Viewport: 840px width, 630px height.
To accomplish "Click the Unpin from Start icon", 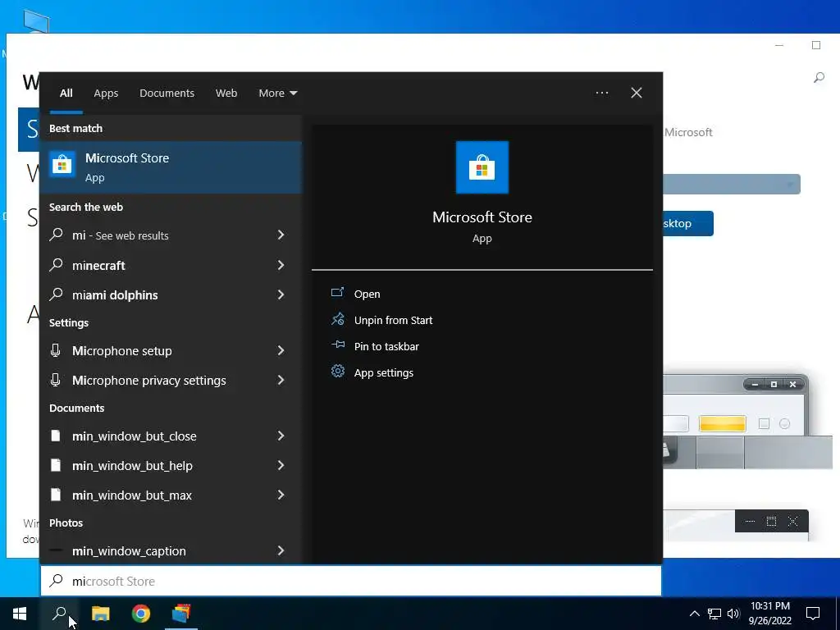I will pyautogui.click(x=337, y=319).
